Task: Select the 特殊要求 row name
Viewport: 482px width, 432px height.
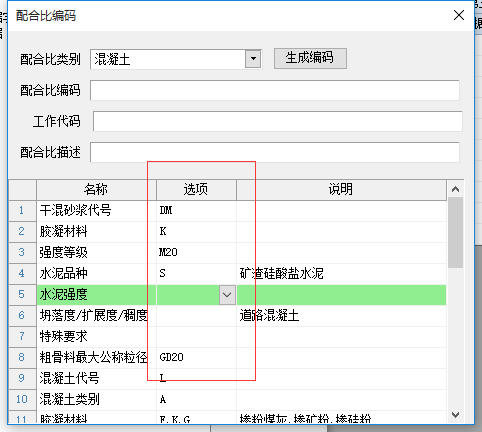Action: (96, 337)
